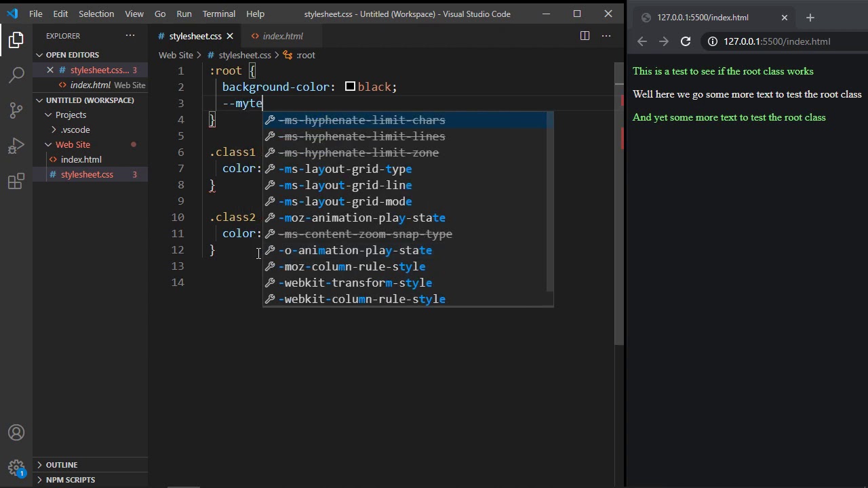Open the Search view in activity bar
Viewport: 868px width, 488px height.
click(16, 75)
